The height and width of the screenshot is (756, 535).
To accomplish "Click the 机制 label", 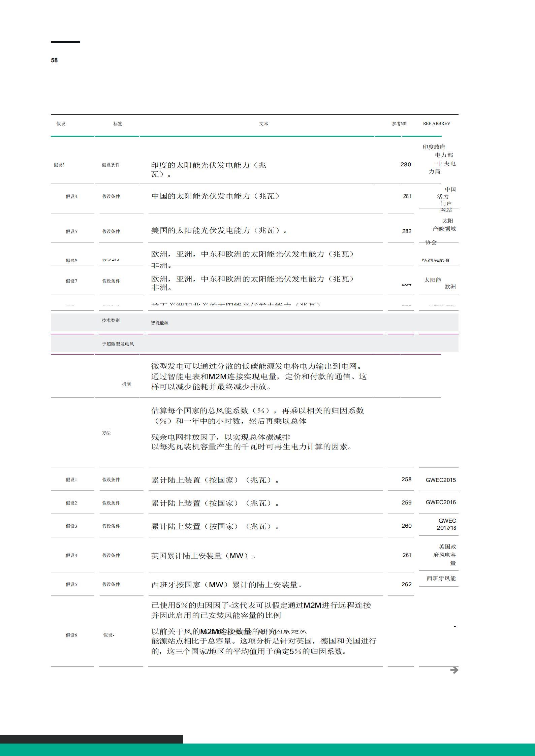I will coord(126,384).
